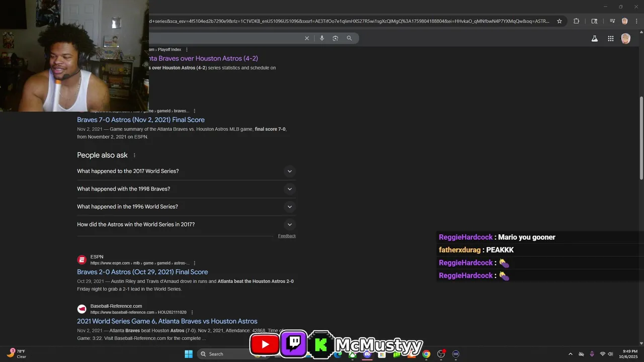Click the Feedback link
The height and width of the screenshot is (362, 644).
point(287,236)
